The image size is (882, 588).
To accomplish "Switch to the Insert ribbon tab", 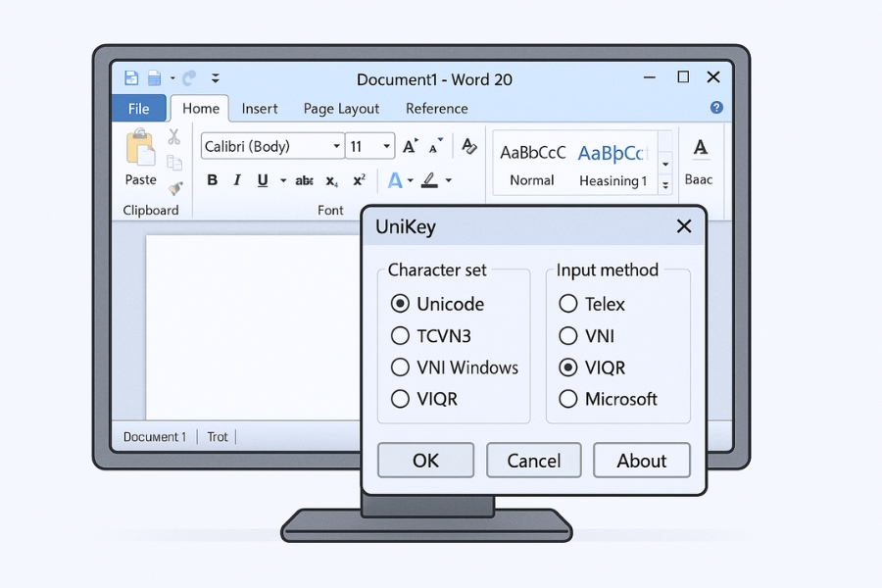I will [x=260, y=109].
